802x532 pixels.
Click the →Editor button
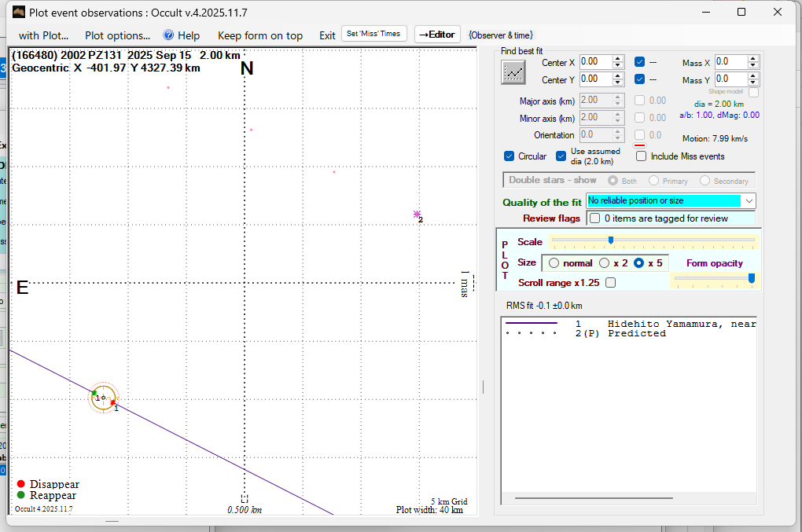pyautogui.click(x=437, y=35)
